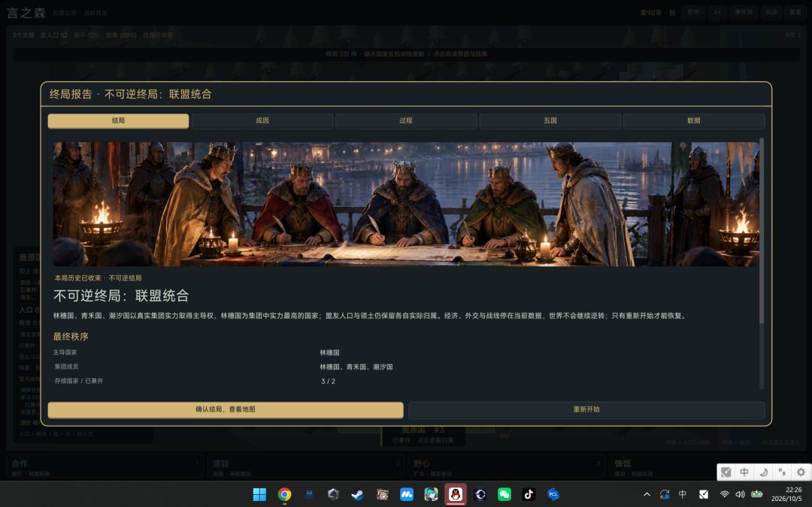812x507 pixels.
Task: Check the battery status tray icon
Action: tap(756, 494)
